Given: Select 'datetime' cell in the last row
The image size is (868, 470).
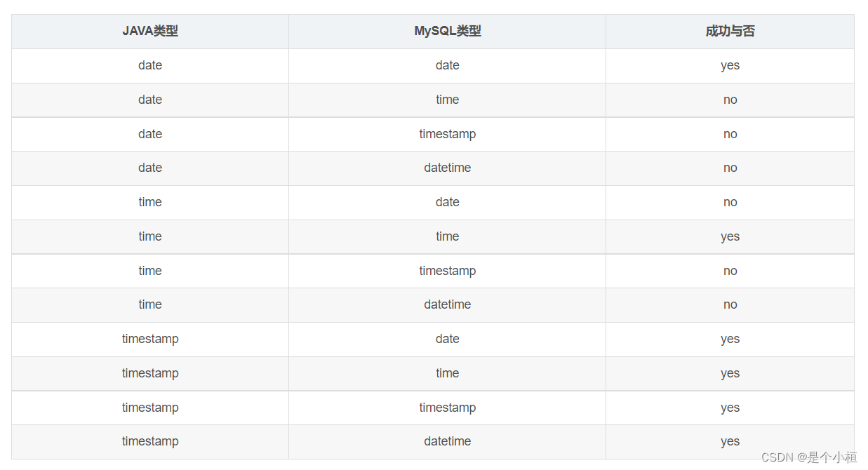Looking at the screenshot, I should tap(448, 441).
